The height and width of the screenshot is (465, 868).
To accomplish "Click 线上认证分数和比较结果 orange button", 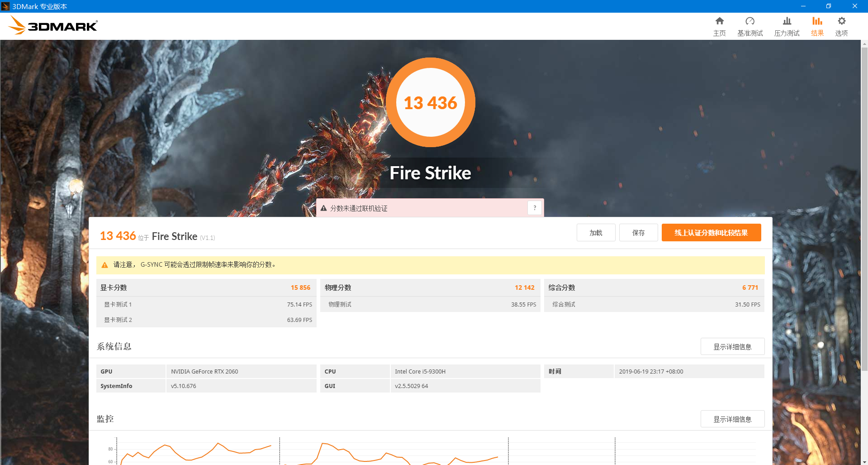I will [711, 233].
